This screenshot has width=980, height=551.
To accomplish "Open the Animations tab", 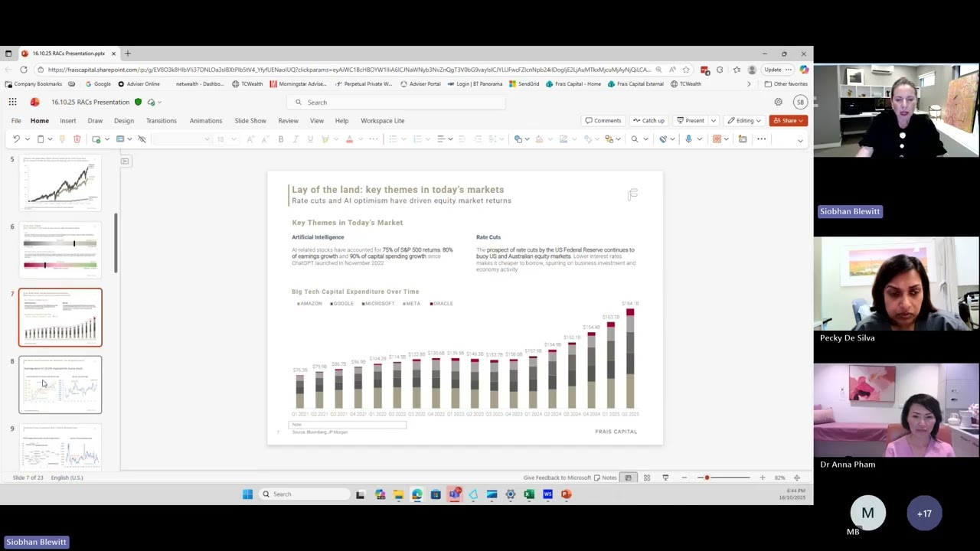I will [x=206, y=120].
